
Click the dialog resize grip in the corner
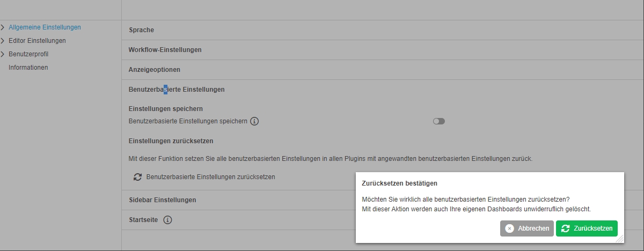coord(620,239)
